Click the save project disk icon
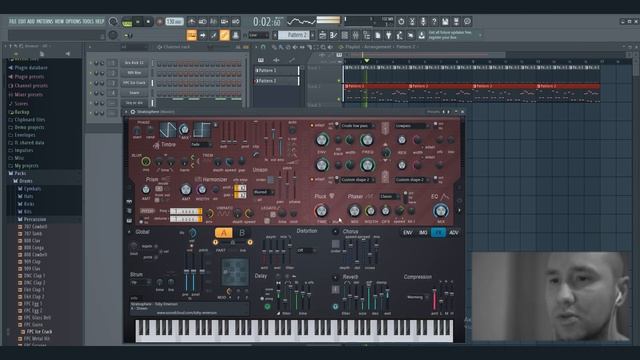 (445, 21)
